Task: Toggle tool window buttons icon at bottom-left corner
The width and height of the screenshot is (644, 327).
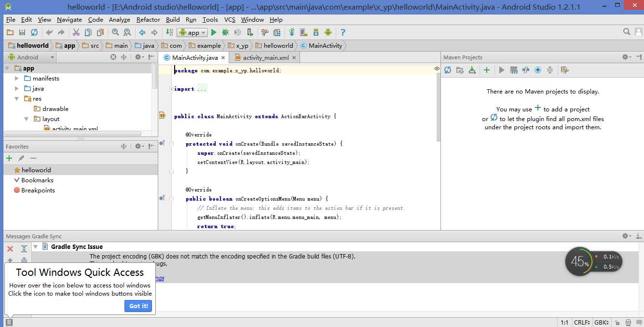Action: (x=9, y=322)
